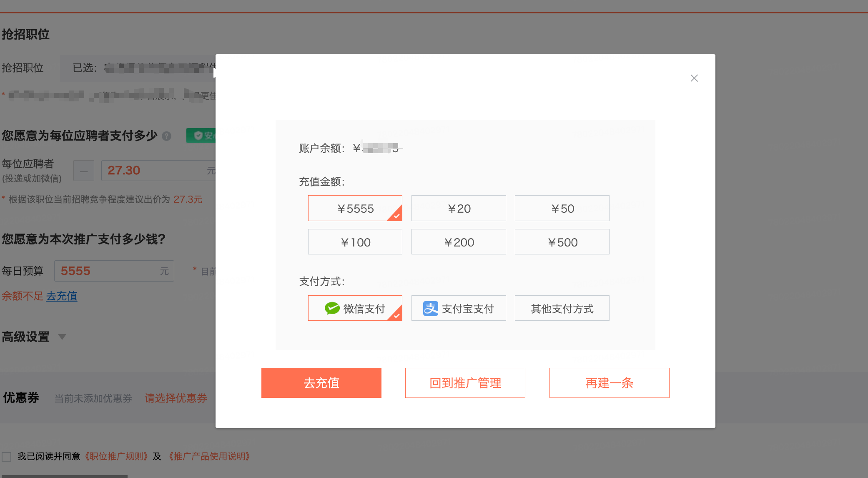Click the suggested bid 27.3元 text

click(188, 199)
